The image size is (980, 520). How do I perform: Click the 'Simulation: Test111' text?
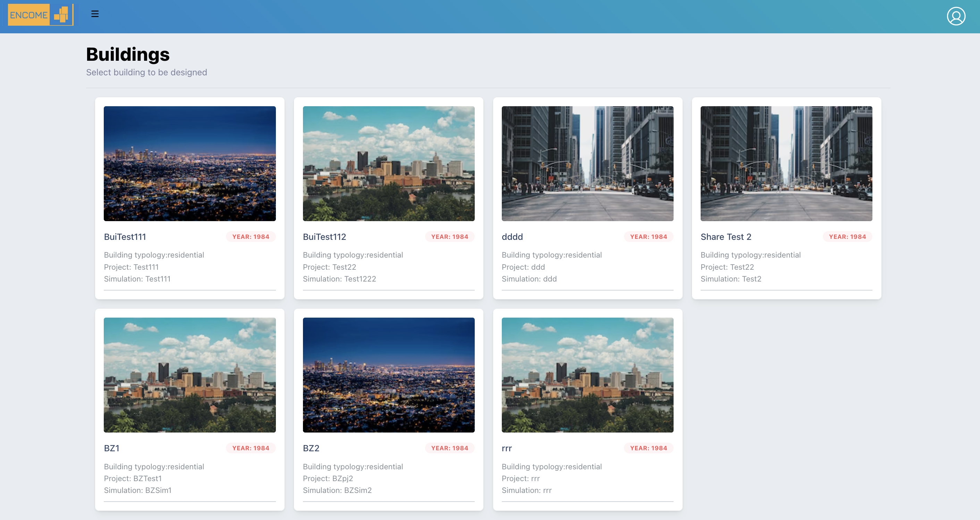pyautogui.click(x=137, y=279)
